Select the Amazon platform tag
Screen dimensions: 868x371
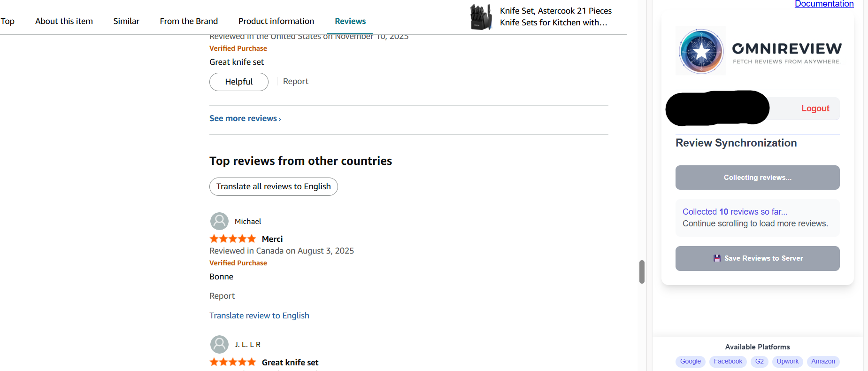click(x=823, y=361)
